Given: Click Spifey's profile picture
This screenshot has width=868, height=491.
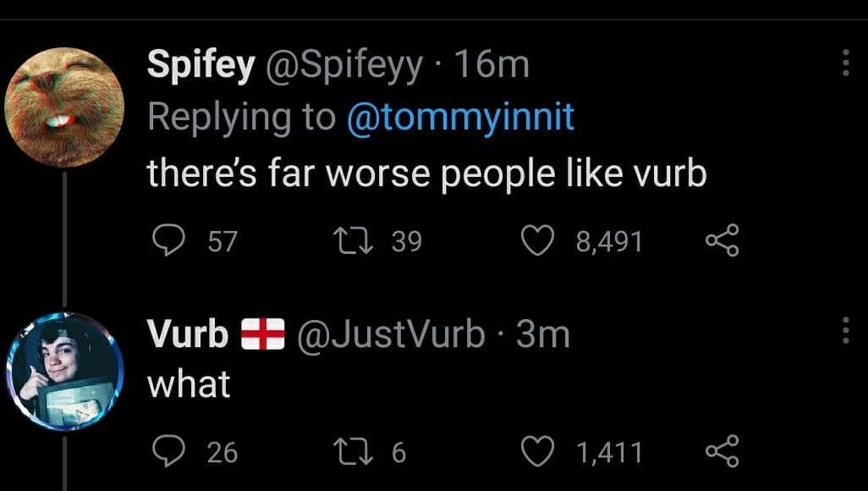Looking at the screenshot, I should click(64, 107).
